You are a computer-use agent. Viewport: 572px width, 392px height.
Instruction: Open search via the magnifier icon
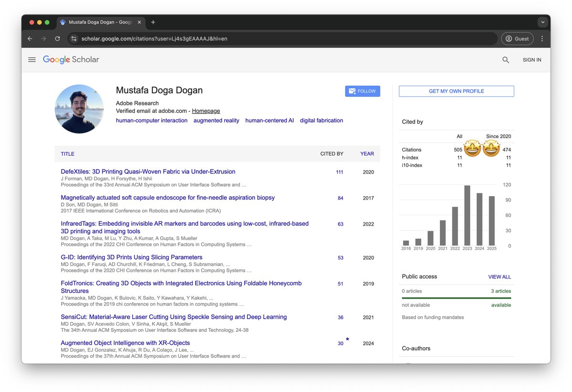[x=506, y=60]
